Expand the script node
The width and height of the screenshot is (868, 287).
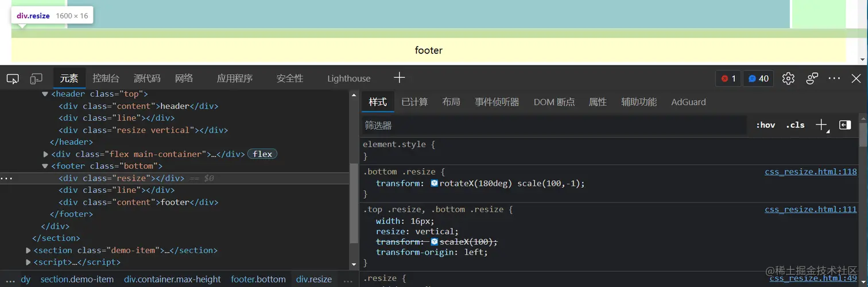point(29,262)
